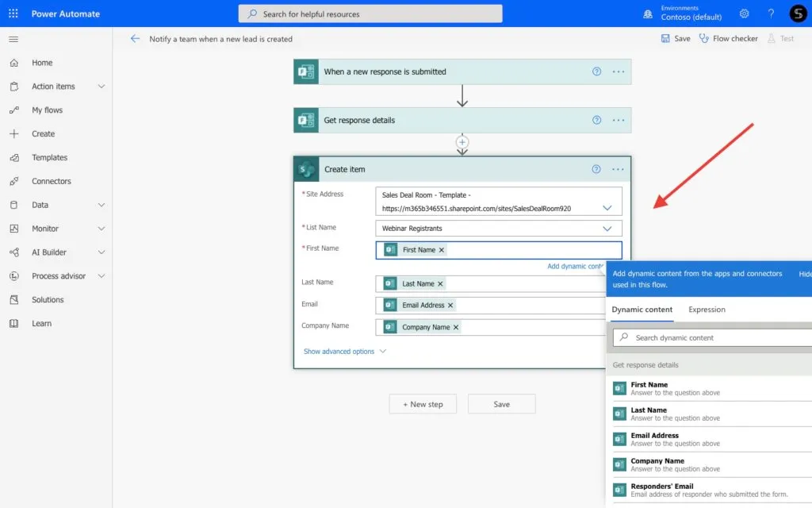Remove the Email Address token

coord(450,306)
